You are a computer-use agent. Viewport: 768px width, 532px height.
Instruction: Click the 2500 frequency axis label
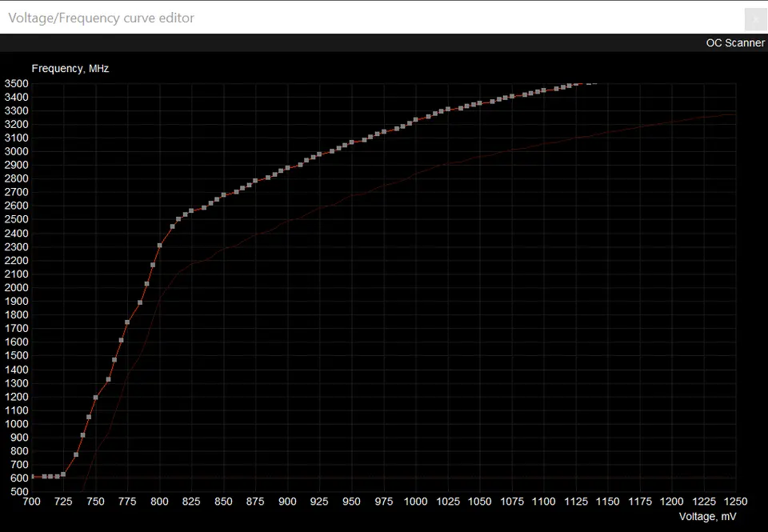pos(16,219)
